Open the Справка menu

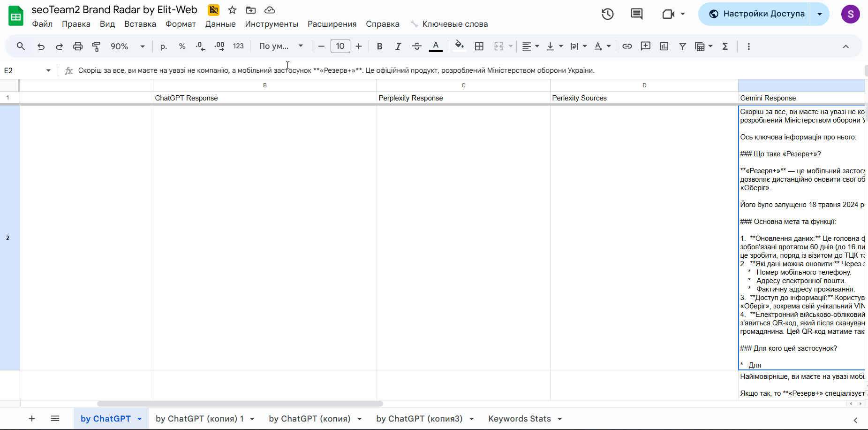(x=383, y=24)
